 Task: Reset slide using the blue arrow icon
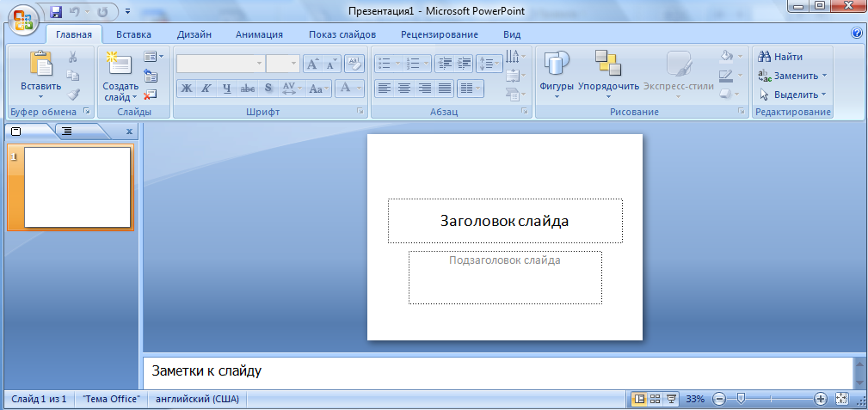coord(150,76)
